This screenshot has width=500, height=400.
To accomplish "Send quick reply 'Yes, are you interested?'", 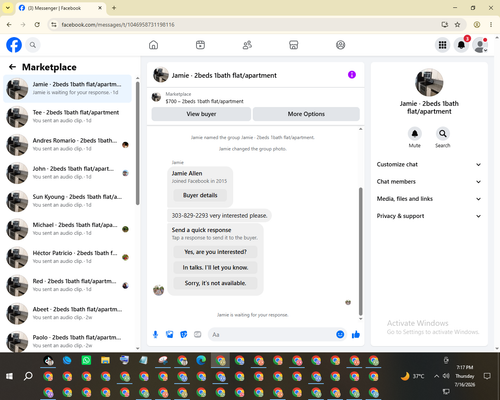I will (x=215, y=252).
